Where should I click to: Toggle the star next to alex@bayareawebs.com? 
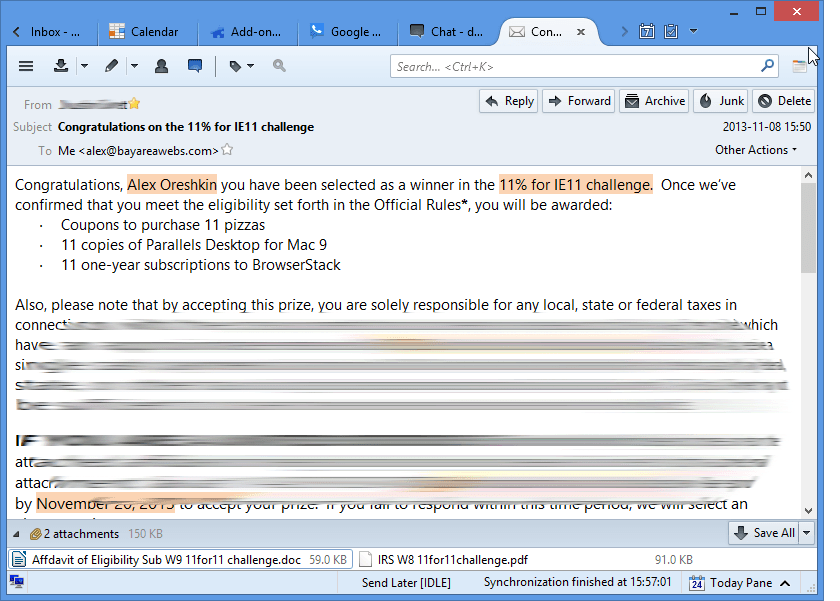coord(227,149)
